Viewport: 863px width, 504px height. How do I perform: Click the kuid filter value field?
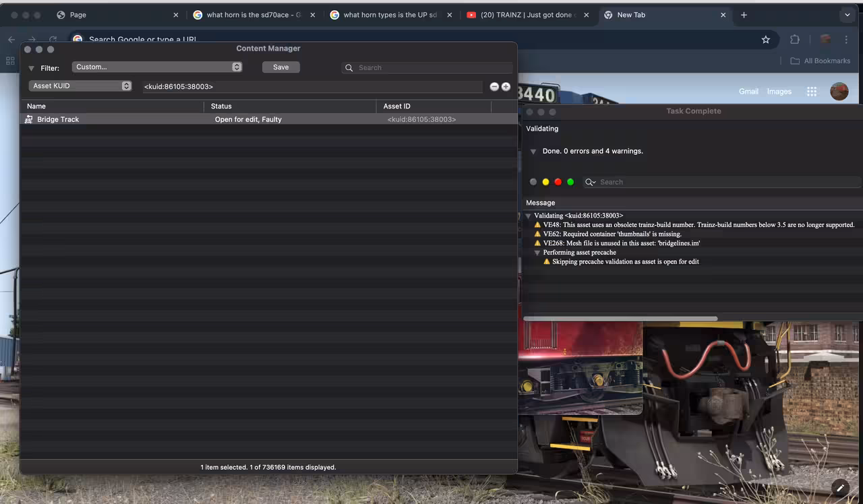tap(312, 87)
